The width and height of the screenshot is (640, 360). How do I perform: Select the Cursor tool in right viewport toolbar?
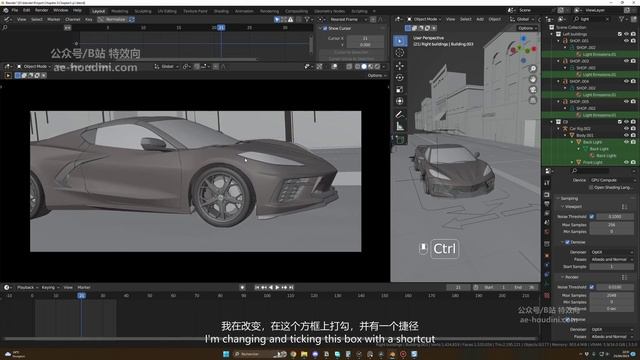click(400, 53)
